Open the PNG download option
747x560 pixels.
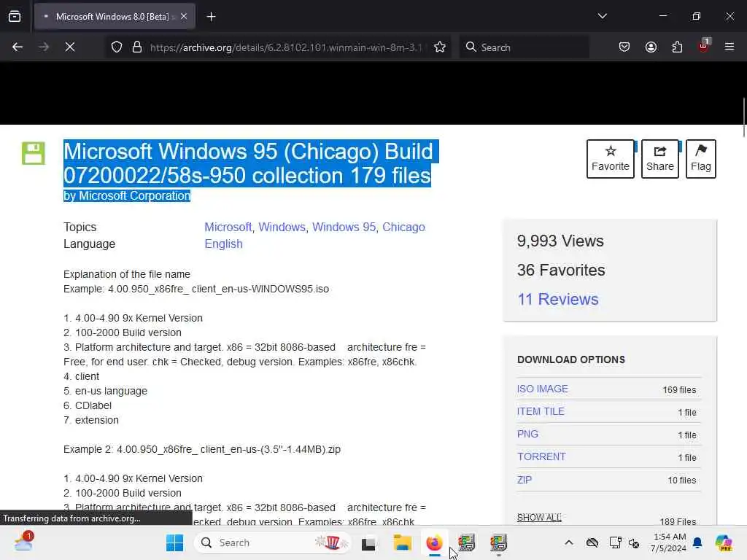[527, 435]
